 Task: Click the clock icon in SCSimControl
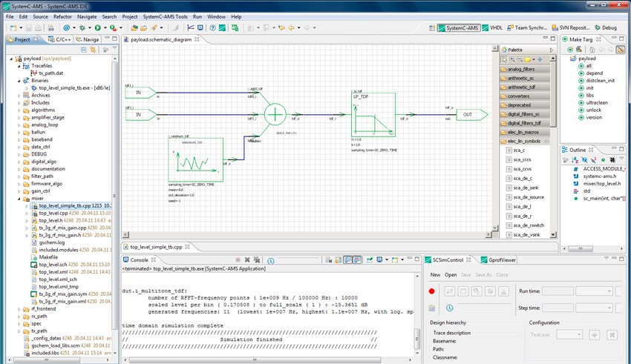coord(450,308)
